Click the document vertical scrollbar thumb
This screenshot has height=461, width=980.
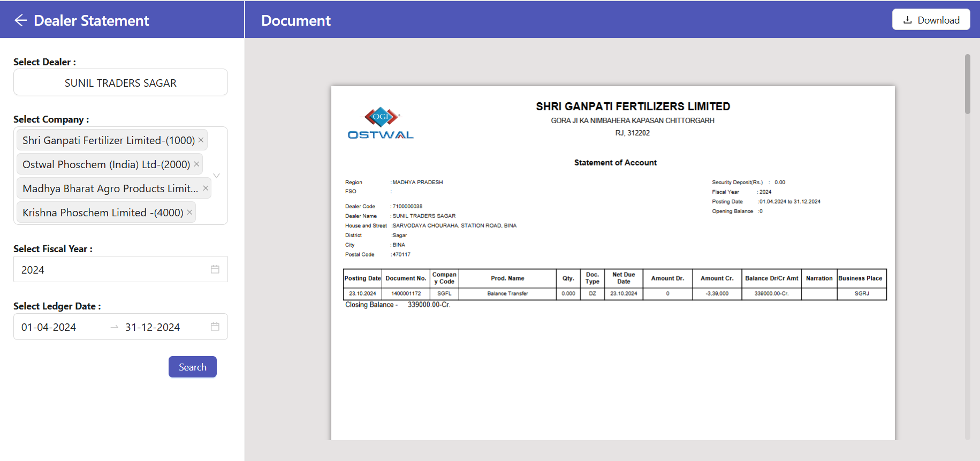968,84
